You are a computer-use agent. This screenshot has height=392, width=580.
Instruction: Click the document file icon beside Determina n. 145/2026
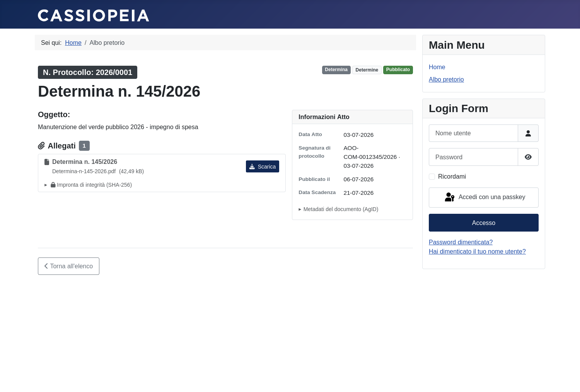pyautogui.click(x=47, y=162)
